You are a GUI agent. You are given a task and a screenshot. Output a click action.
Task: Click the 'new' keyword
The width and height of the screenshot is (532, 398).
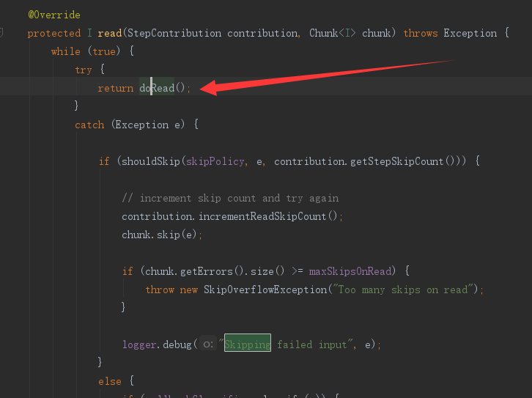[x=188, y=290]
